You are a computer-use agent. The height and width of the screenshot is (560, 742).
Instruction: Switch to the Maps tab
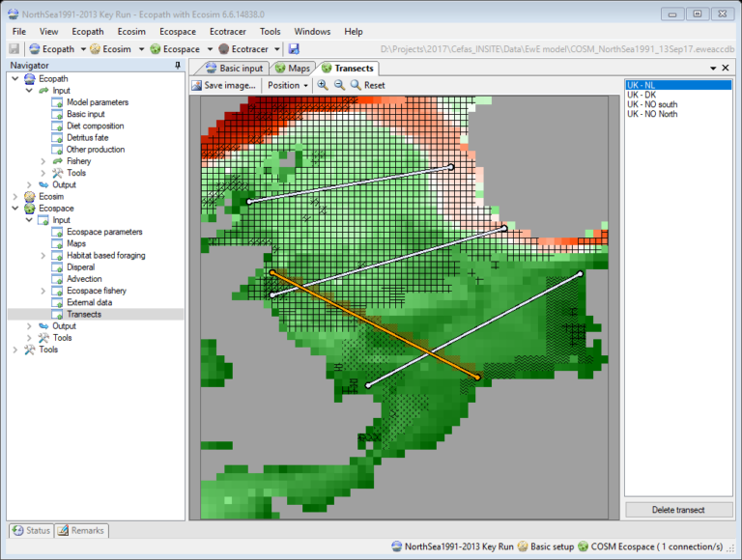292,69
